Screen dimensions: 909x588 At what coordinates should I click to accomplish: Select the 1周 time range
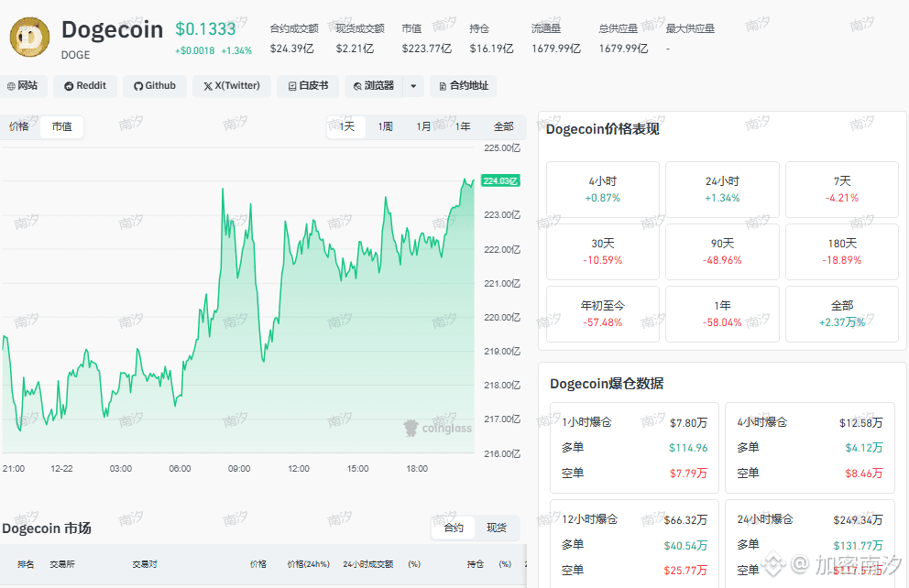(x=386, y=126)
